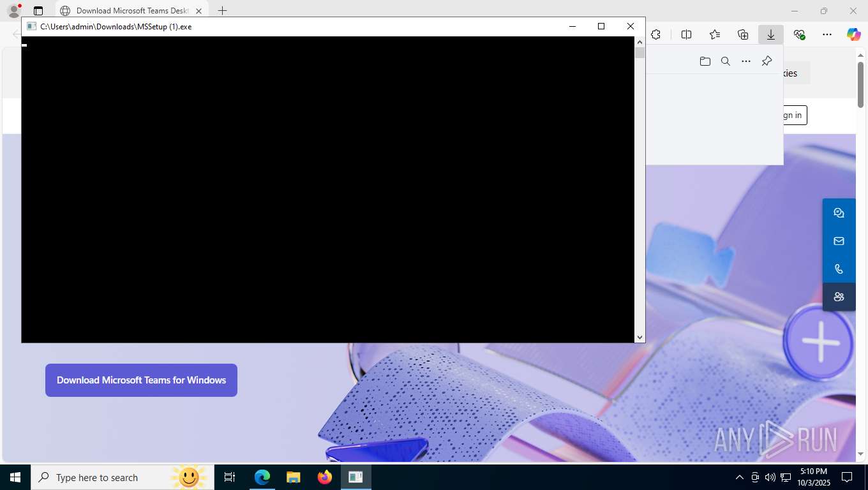Open Firefox from taskbar
Screen dimensions: 868x490
coord(324,477)
